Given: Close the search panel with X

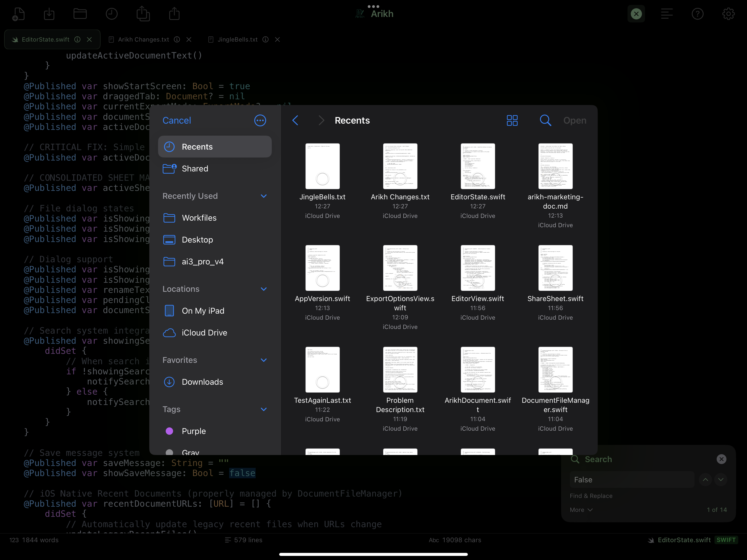Looking at the screenshot, I should (721, 459).
